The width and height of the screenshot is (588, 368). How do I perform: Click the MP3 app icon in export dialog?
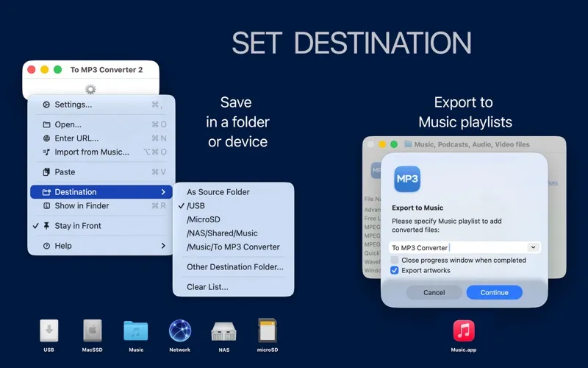(407, 179)
